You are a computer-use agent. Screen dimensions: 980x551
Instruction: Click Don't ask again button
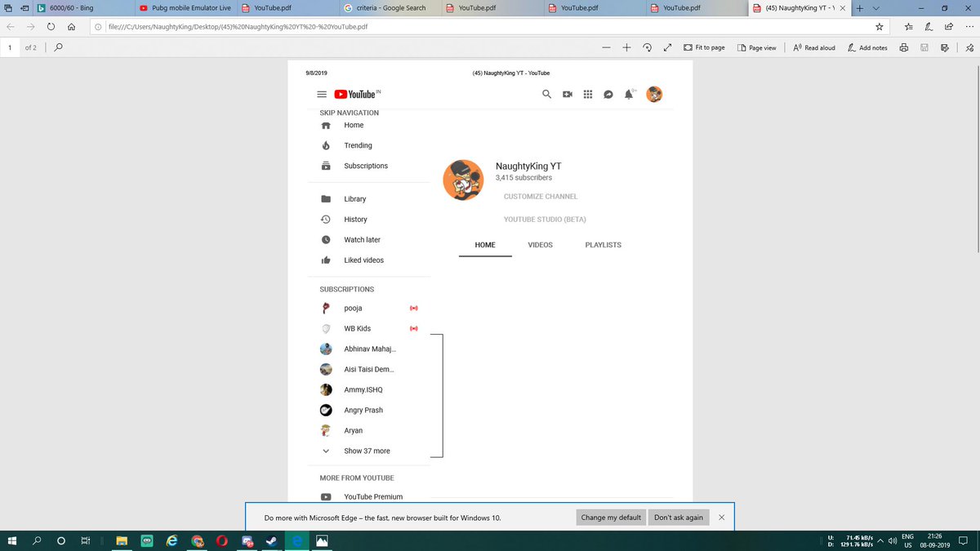[x=679, y=518]
